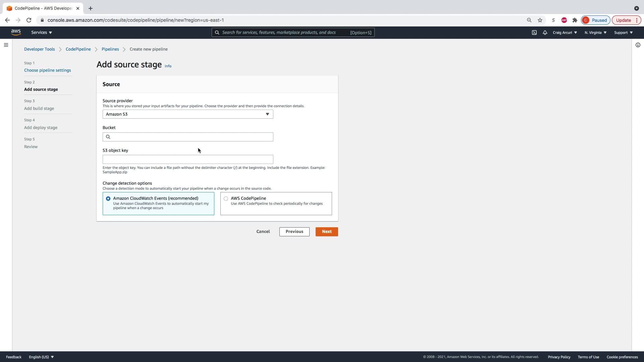Open the AWS CloudShell icon
Viewport: 644px width, 362px height.
[x=534, y=33]
